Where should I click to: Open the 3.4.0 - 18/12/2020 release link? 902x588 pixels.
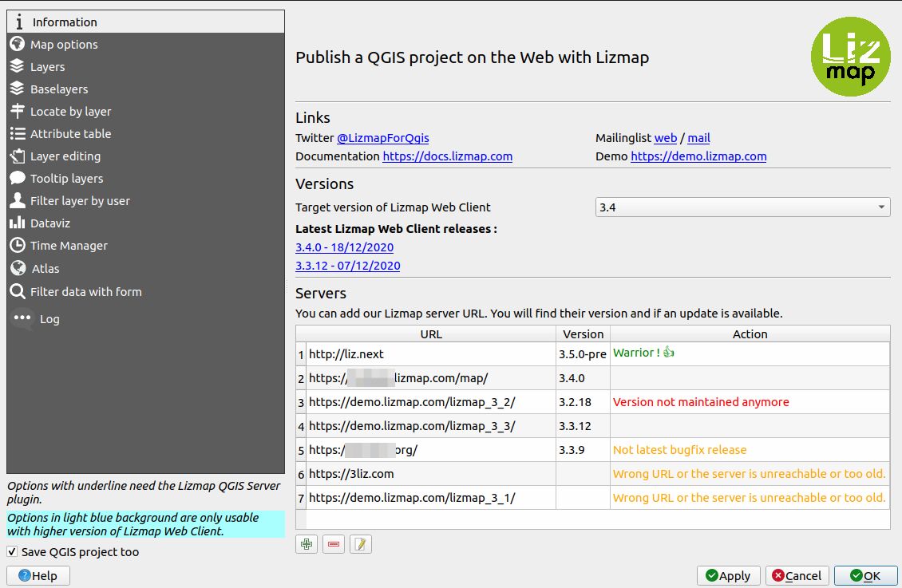point(345,247)
